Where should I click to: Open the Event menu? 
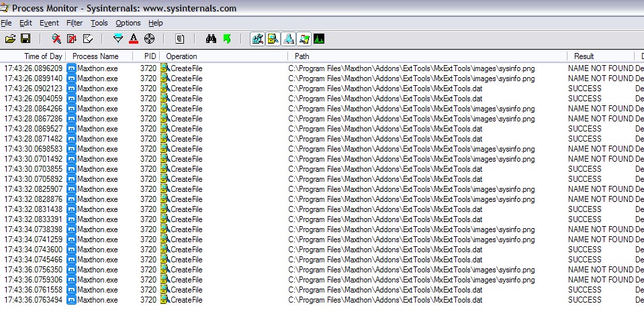[49, 23]
